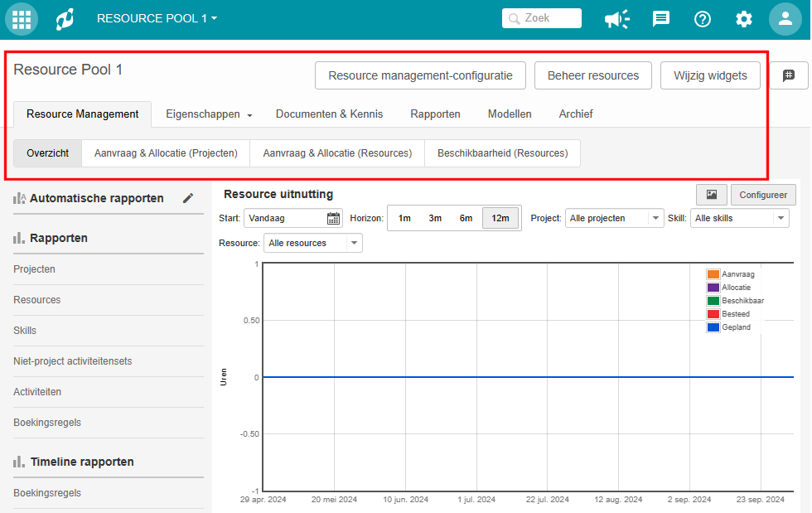812x513 pixels.
Task: Open the app launcher grid icon
Action: tap(22, 18)
